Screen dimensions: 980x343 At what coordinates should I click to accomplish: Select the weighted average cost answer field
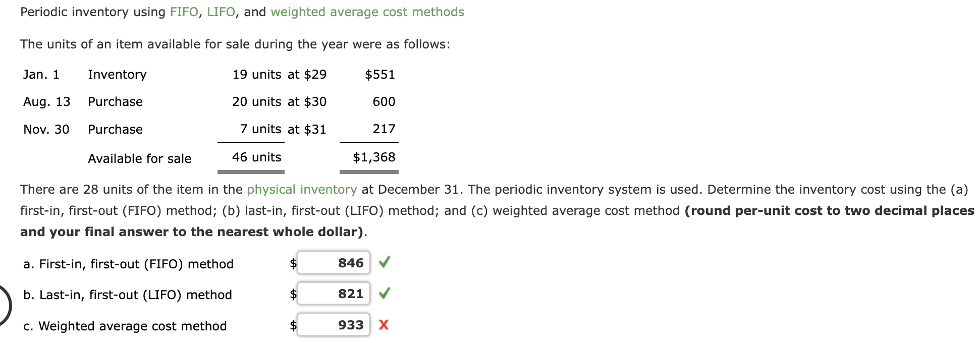pyautogui.click(x=334, y=325)
